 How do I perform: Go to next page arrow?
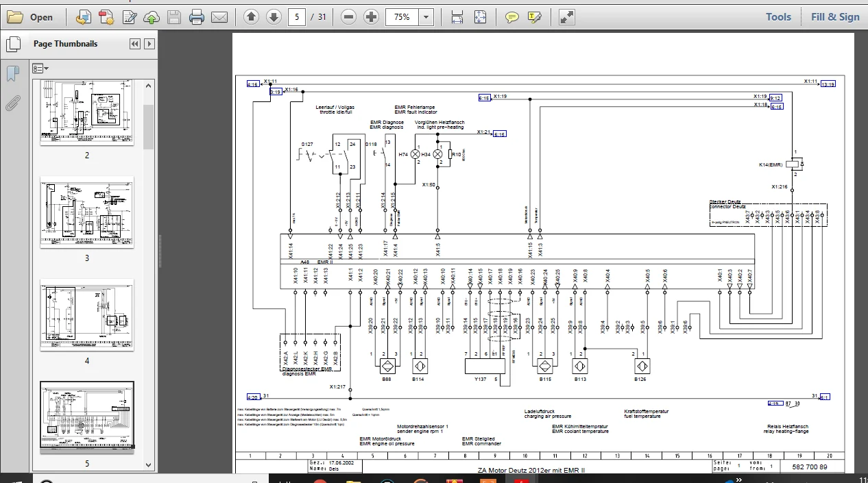click(274, 17)
